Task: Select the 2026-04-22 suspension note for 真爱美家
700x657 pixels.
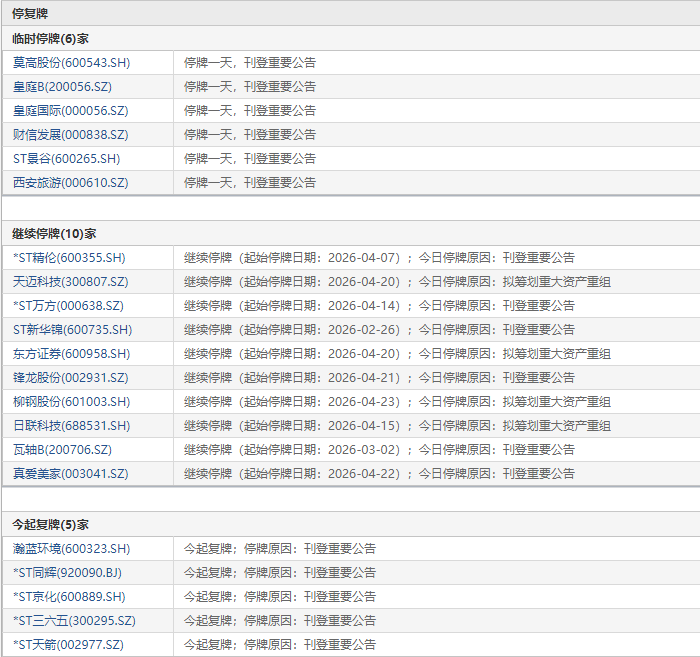Action: (x=379, y=474)
